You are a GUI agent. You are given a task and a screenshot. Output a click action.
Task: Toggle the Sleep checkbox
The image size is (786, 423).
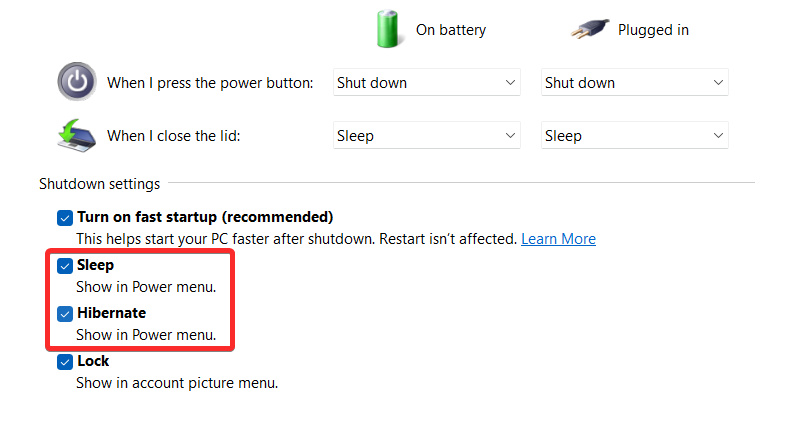65,266
